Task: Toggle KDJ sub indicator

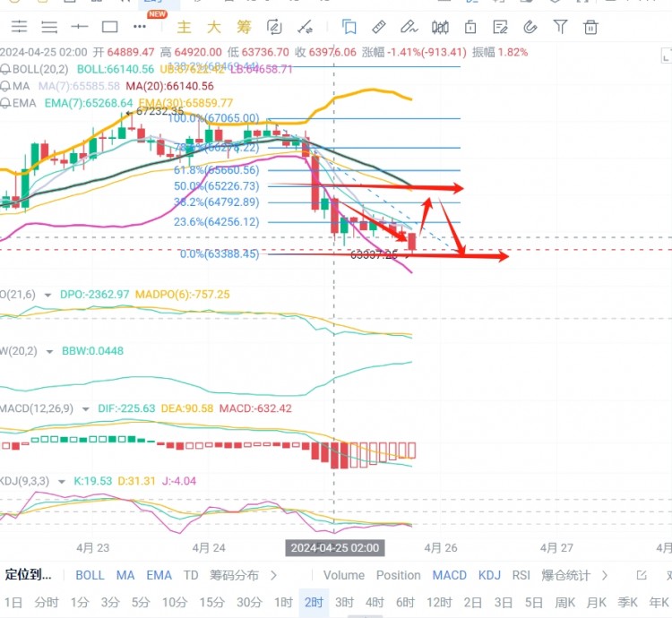Action: tap(489, 575)
